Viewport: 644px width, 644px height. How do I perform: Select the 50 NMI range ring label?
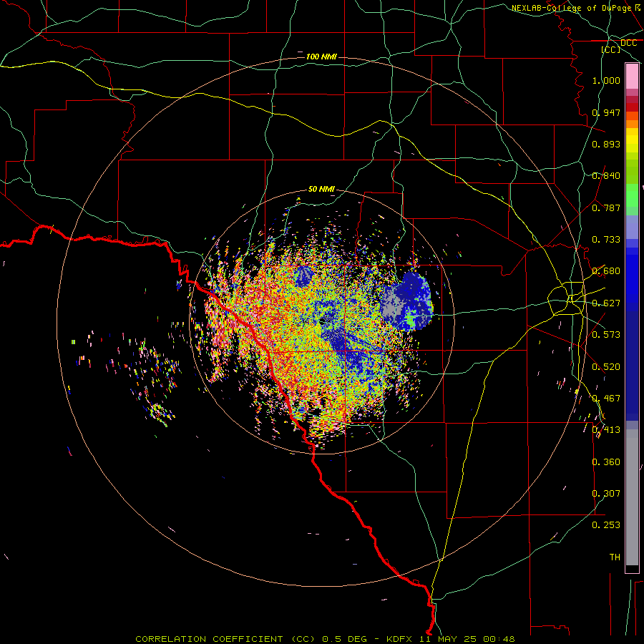[321, 189]
